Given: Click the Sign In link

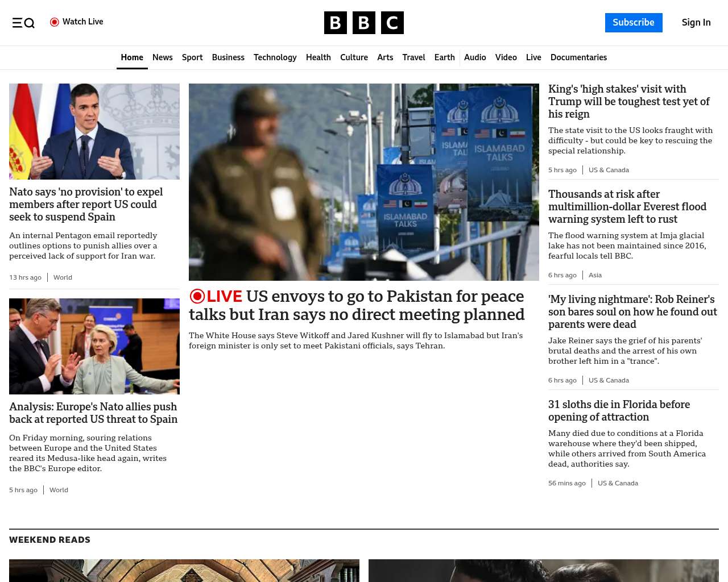Looking at the screenshot, I should pos(696,23).
